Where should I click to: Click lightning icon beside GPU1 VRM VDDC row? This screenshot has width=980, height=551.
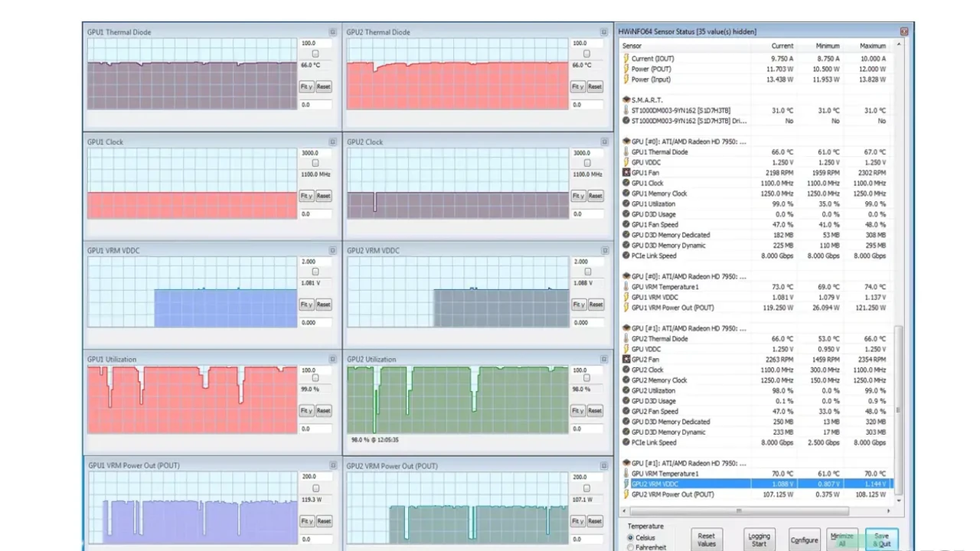point(626,297)
